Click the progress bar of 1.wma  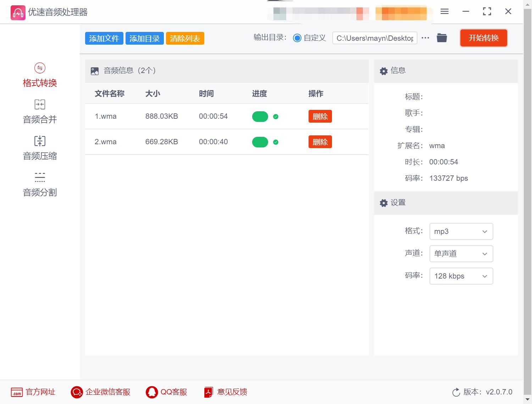260,116
